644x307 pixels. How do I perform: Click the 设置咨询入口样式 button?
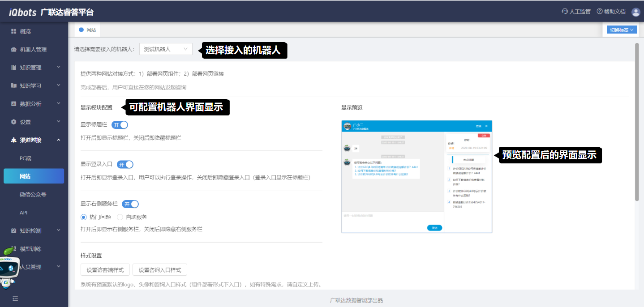160,270
